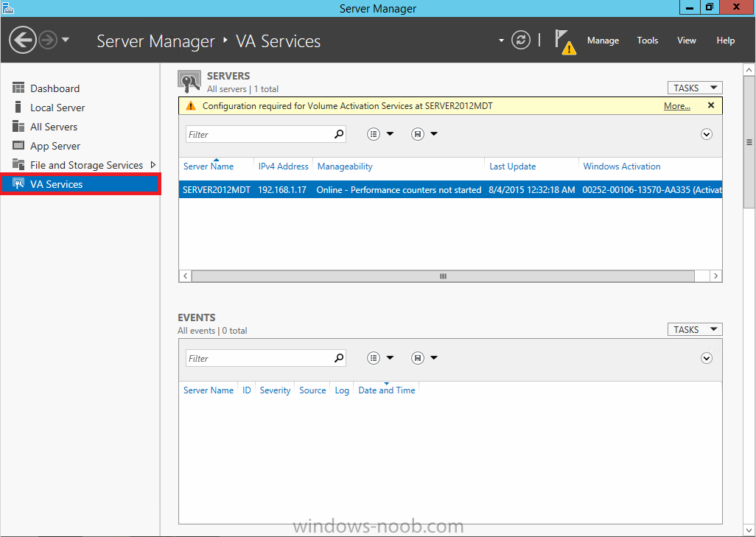This screenshot has height=537, width=756.
Task: Click the Servers horizontal scrollbar thumb
Action: click(443, 276)
